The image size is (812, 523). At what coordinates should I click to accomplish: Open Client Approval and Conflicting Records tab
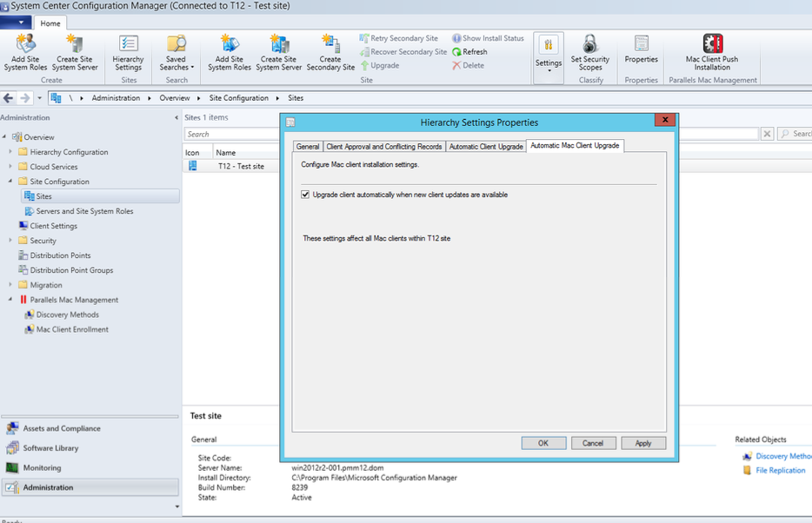coord(384,147)
